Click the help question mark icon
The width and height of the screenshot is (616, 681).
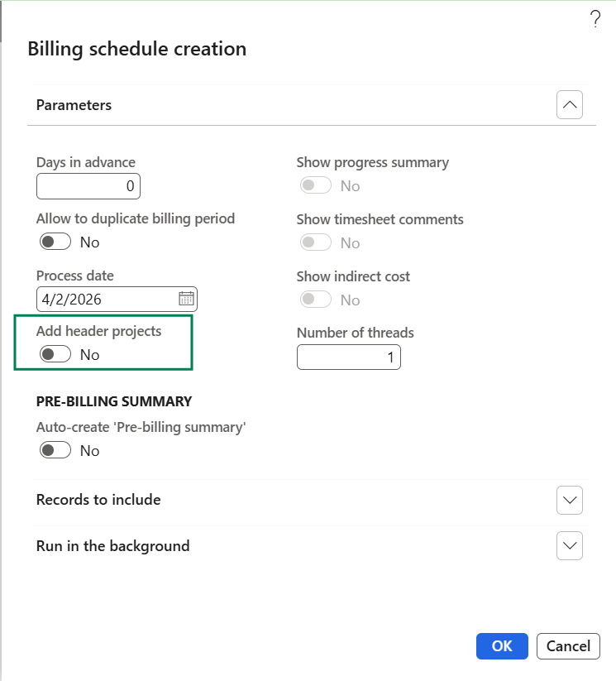(x=595, y=21)
